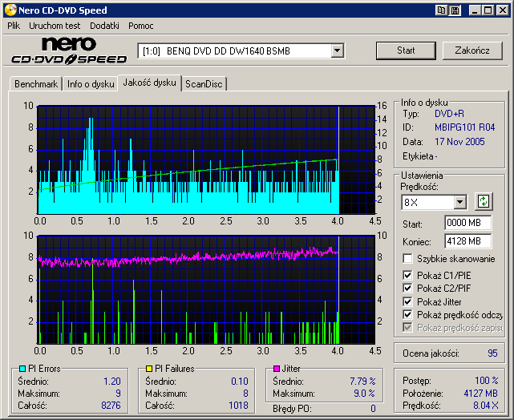Click the PI Failures average 0.10
Screen dimensions: 514x420
click(x=239, y=382)
